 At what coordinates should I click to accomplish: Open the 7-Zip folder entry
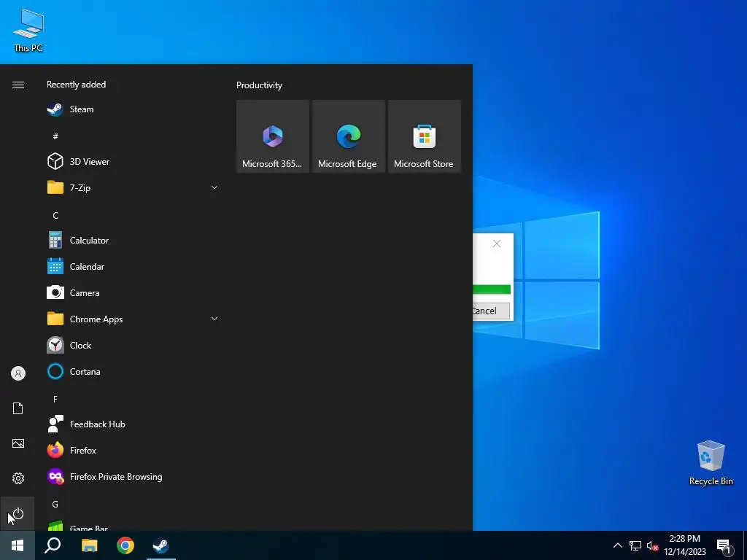(x=133, y=187)
